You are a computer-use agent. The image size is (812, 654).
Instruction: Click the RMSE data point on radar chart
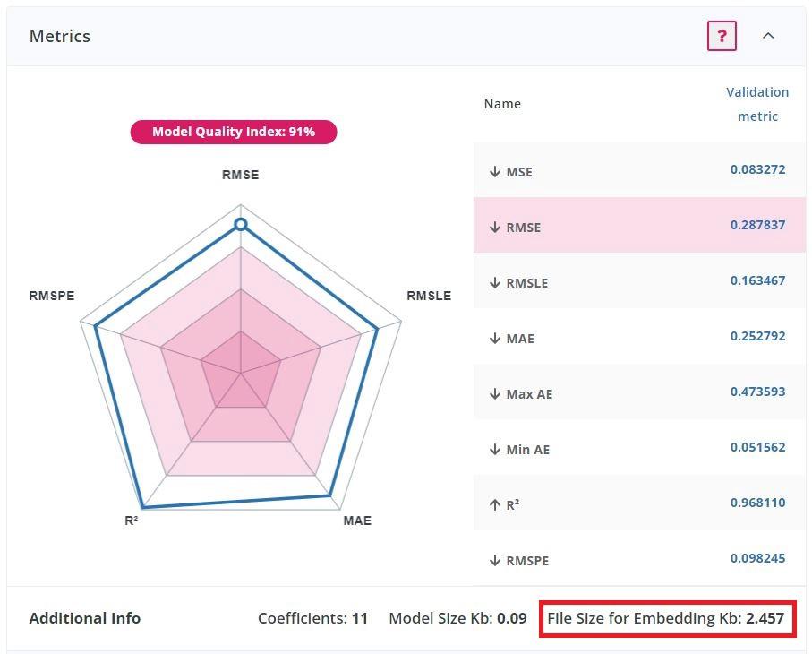(240, 224)
